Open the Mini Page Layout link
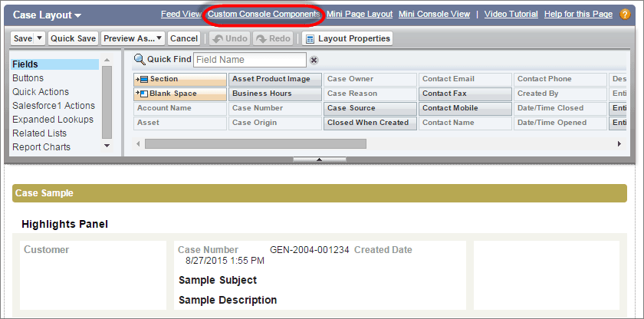Viewport: 644px width, 319px height. pyautogui.click(x=360, y=15)
